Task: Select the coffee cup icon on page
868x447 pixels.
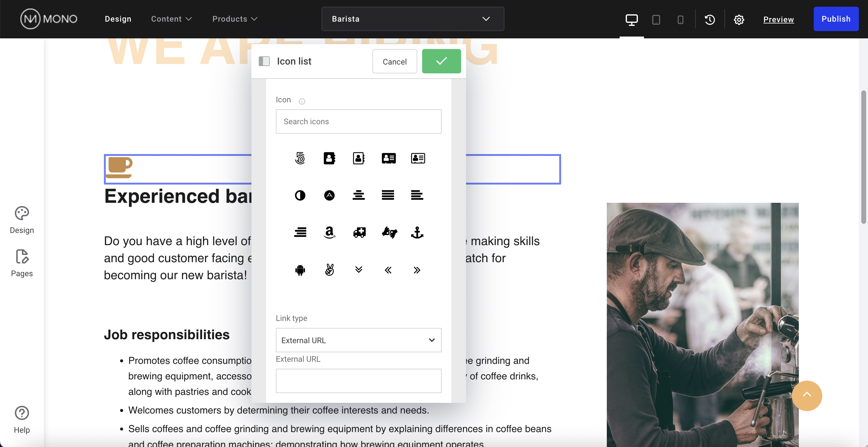Action: (x=119, y=167)
